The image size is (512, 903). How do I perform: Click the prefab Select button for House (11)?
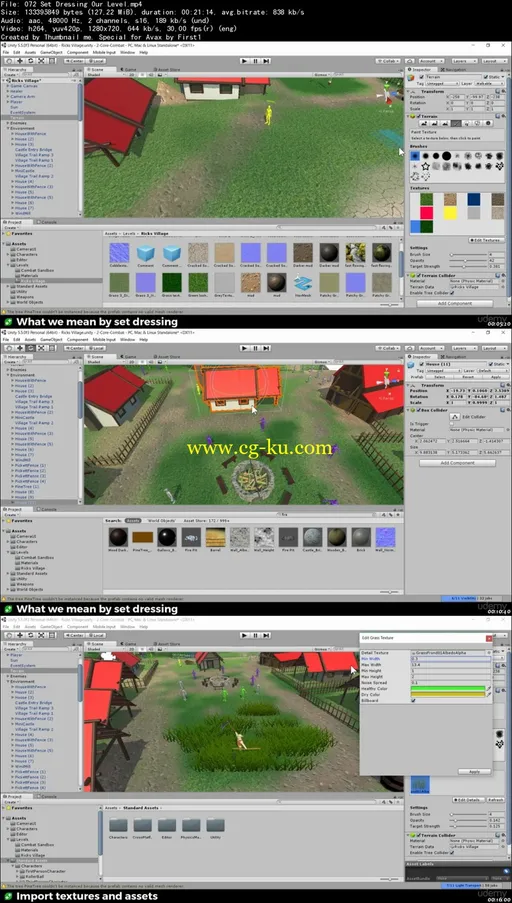(439, 377)
